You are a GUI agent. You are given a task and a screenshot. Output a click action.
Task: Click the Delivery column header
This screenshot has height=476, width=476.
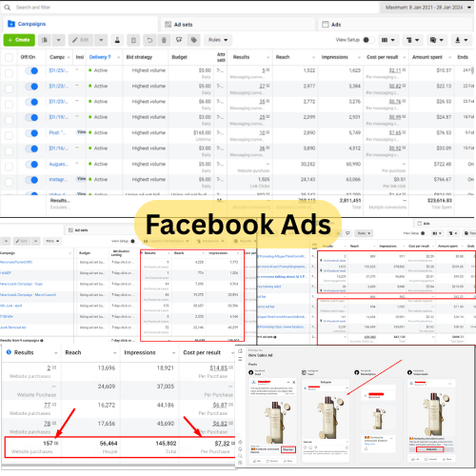pos(100,57)
